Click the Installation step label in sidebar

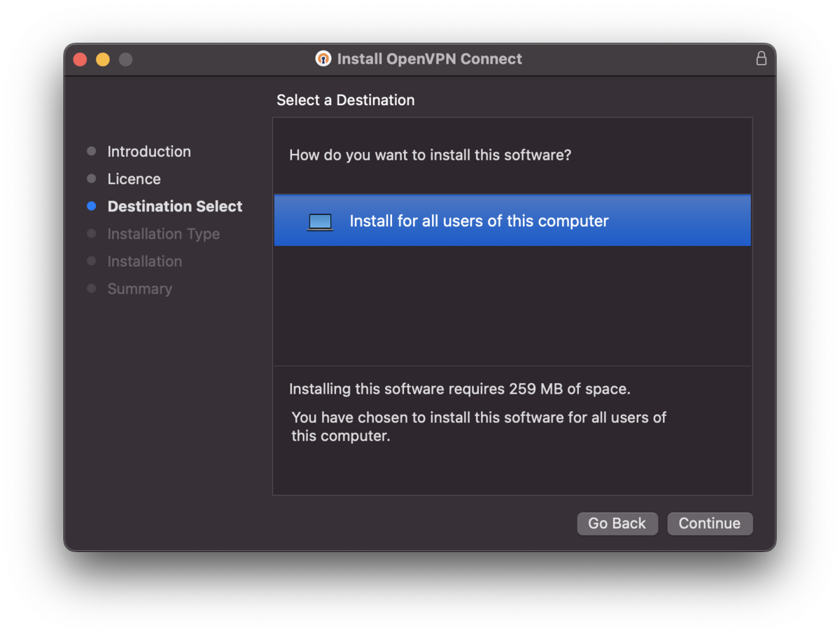pyautogui.click(x=144, y=261)
